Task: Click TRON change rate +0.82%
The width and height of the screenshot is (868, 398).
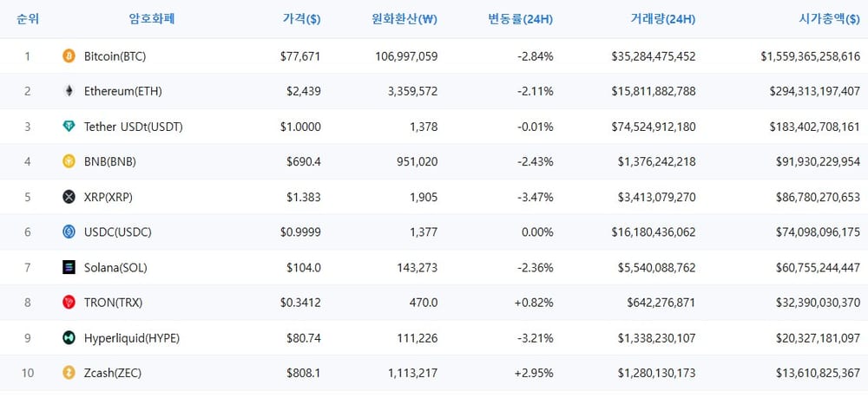Action: [x=534, y=303]
